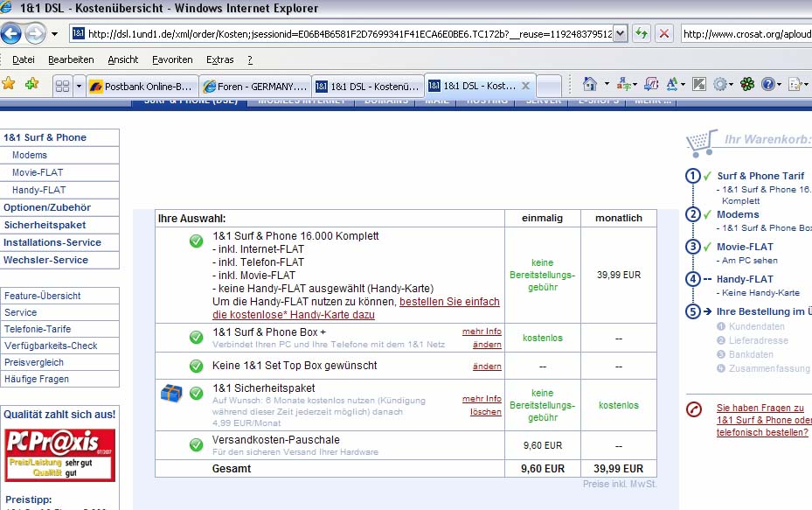Click green checkmark beside 1&1 Sicherheitspaket
This screenshot has width=812, height=510.
pyautogui.click(x=196, y=394)
